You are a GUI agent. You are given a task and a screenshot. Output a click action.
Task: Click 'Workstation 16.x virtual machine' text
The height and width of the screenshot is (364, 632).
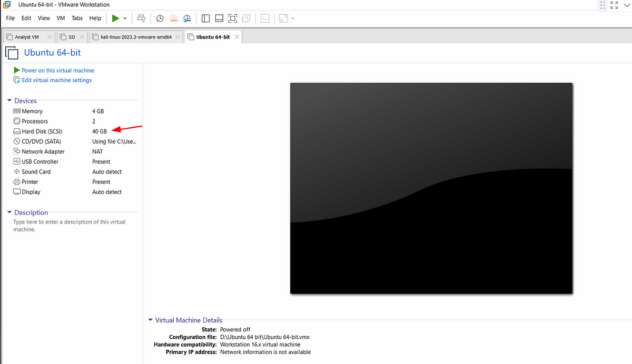pyautogui.click(x=260, y=345)
